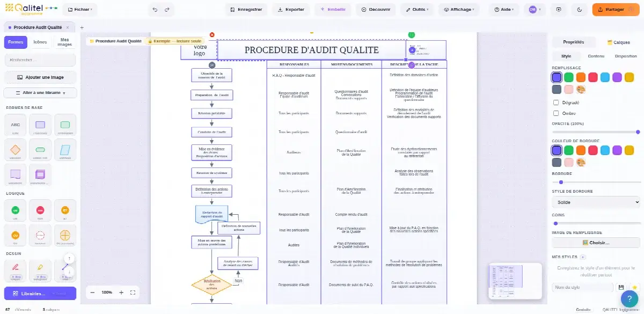This screenshot has height=314, width=644.
Task: Insert the blue parallelogram data shape
Action: 65,150
